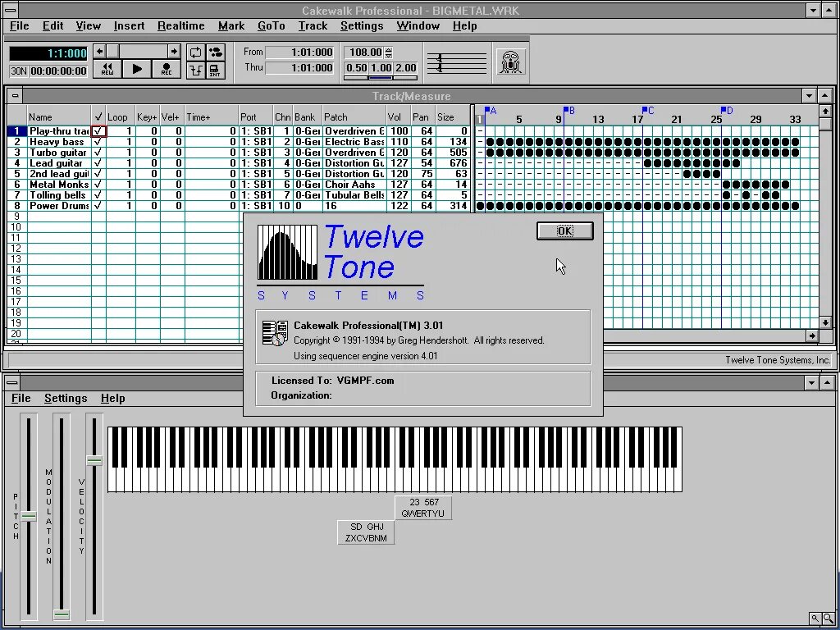840x630 pixels.
Task: Open the Mark menu
Action: click(x=231, y=25)
